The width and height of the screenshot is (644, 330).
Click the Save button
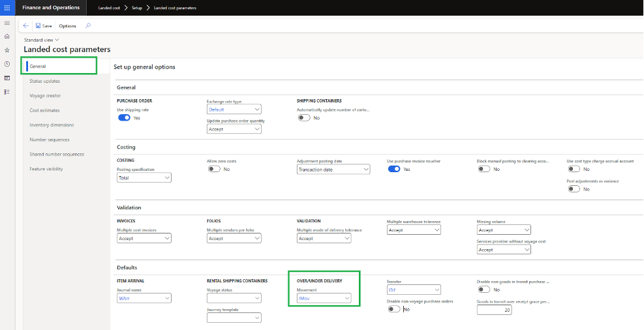44,26
